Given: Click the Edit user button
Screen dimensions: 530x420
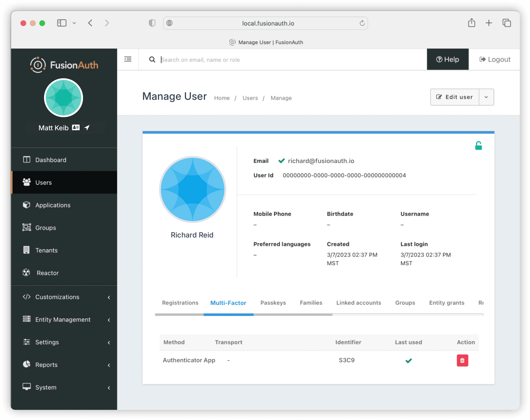Looking at the screenshot, I should pos(455,97).
